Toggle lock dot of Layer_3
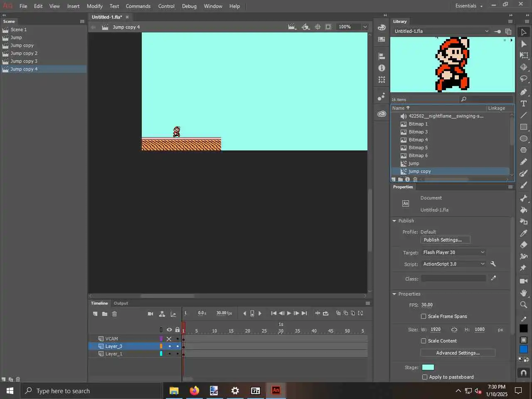This screenshot has width=532, height=399. [177, 346]
